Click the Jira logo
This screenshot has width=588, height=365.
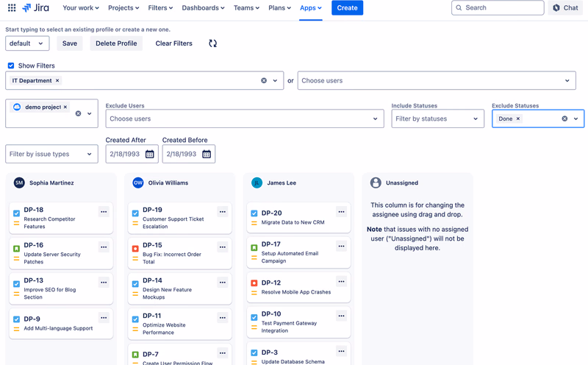(35, 8)
